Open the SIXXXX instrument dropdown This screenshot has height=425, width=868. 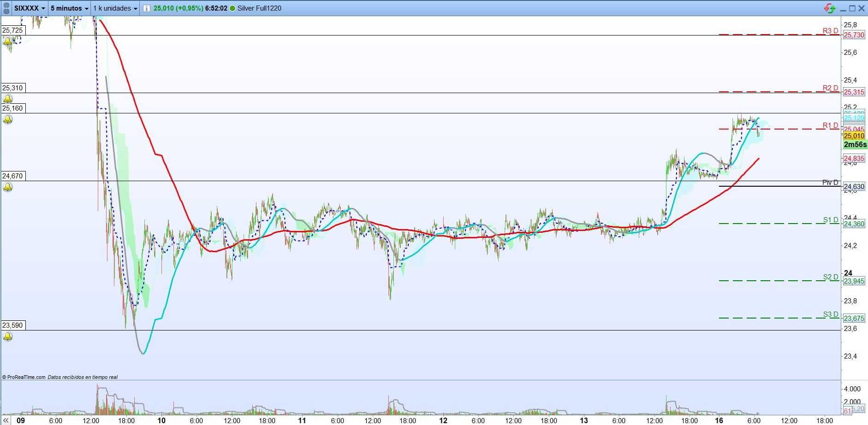pos(30,8)
